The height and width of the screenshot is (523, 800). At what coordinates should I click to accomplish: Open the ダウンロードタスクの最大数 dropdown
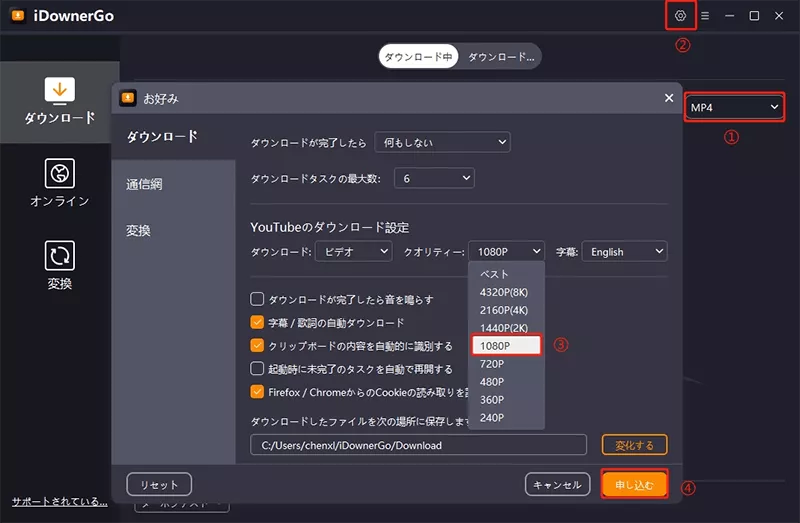434,178
